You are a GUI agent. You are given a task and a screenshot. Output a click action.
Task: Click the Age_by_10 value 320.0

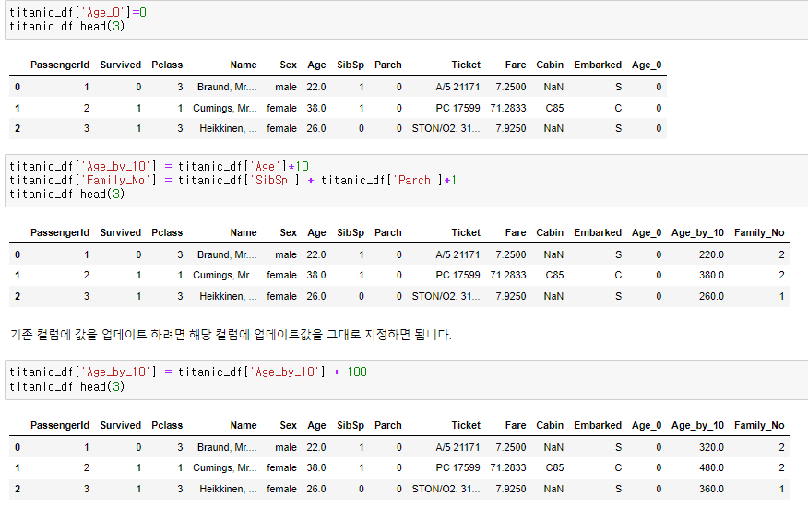point(711,447)
